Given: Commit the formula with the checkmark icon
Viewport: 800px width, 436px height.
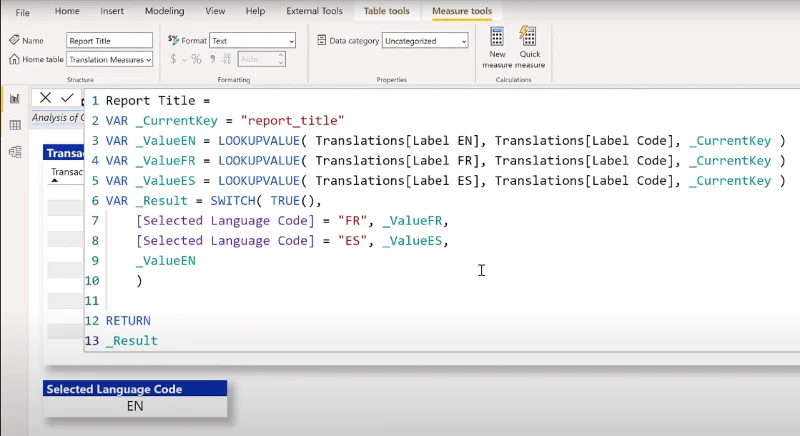Looking at the screenshot, I should [x=67, y=97].
